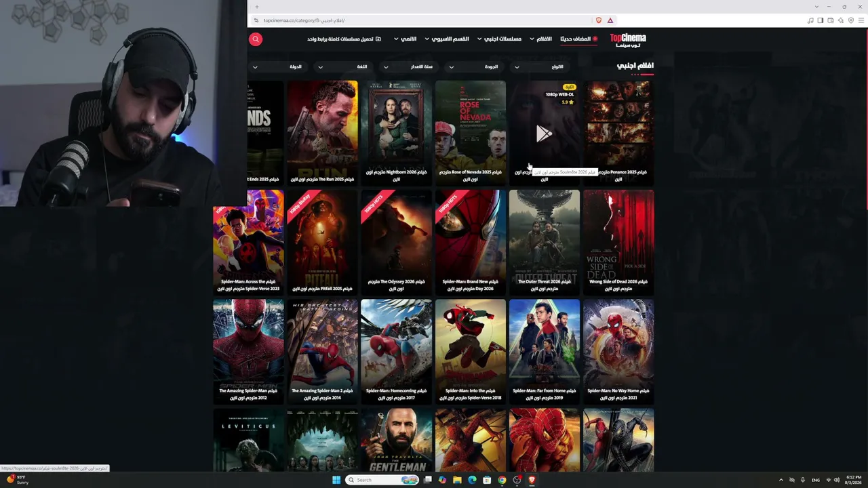Viewport: 868px width, 488px height.
Task: Open Spider-Man: Homecoming 2017 poster
Action: click(396, 351)
